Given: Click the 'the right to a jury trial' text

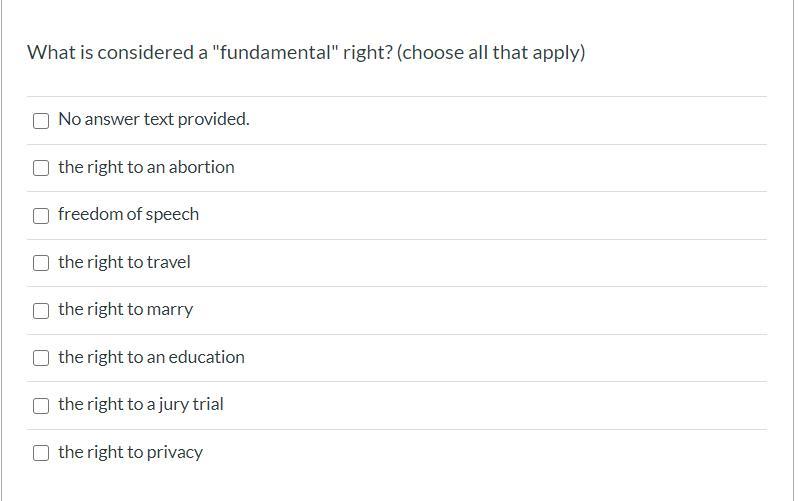Looking at the screenshot, I should point(140,404).
